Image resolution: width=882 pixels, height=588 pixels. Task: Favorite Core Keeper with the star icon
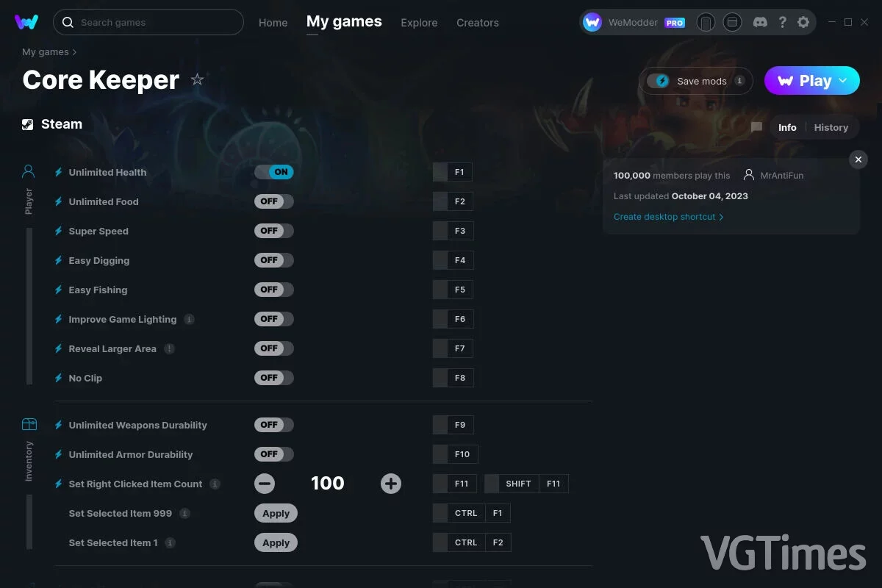197,79
